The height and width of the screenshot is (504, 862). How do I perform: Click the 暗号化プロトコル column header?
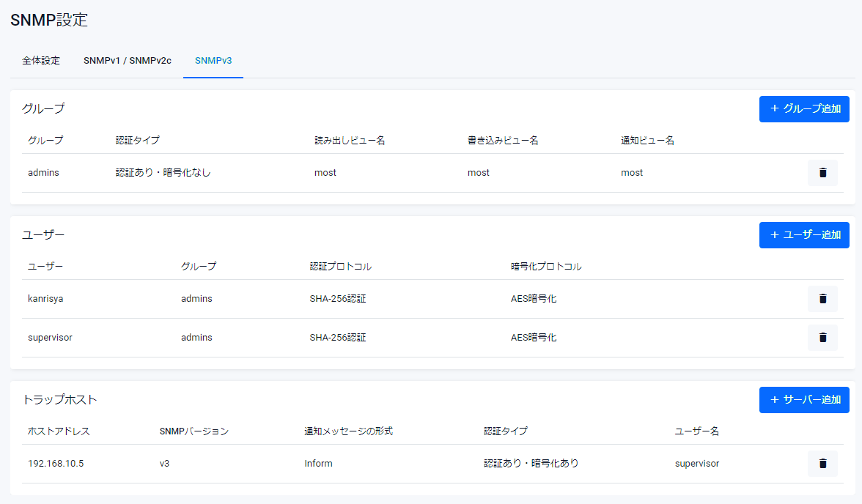[546, 267]
